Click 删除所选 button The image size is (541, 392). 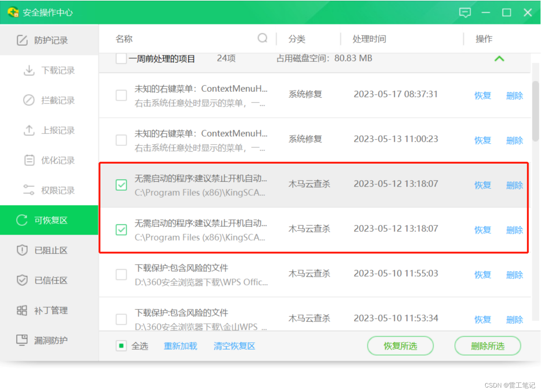coord(488,346)
